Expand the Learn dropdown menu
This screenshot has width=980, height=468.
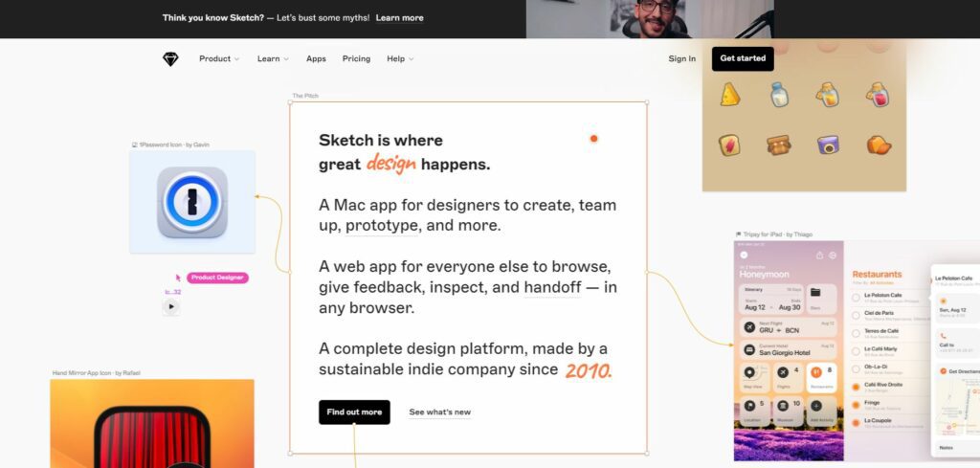pos(273,58)
